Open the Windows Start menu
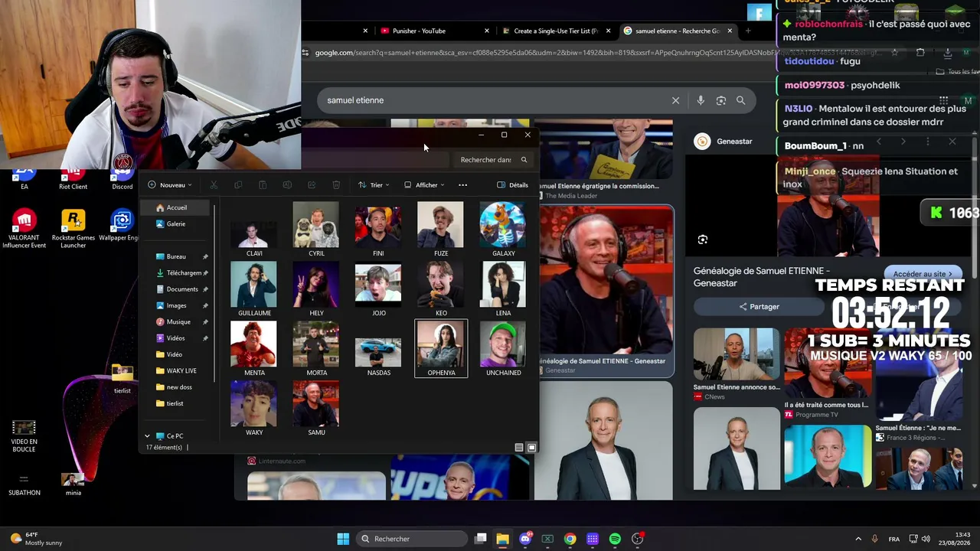Screen dimensions: 980x551 [343, 539]
